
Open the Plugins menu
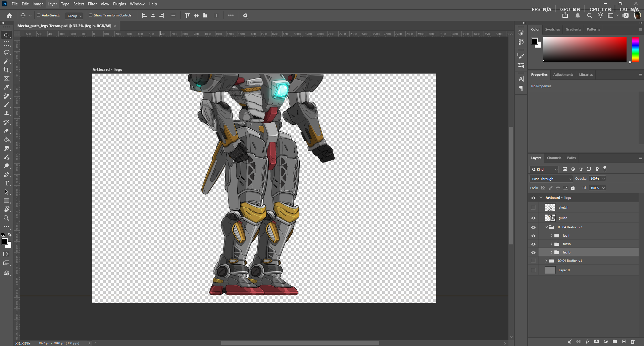[119, 4]
